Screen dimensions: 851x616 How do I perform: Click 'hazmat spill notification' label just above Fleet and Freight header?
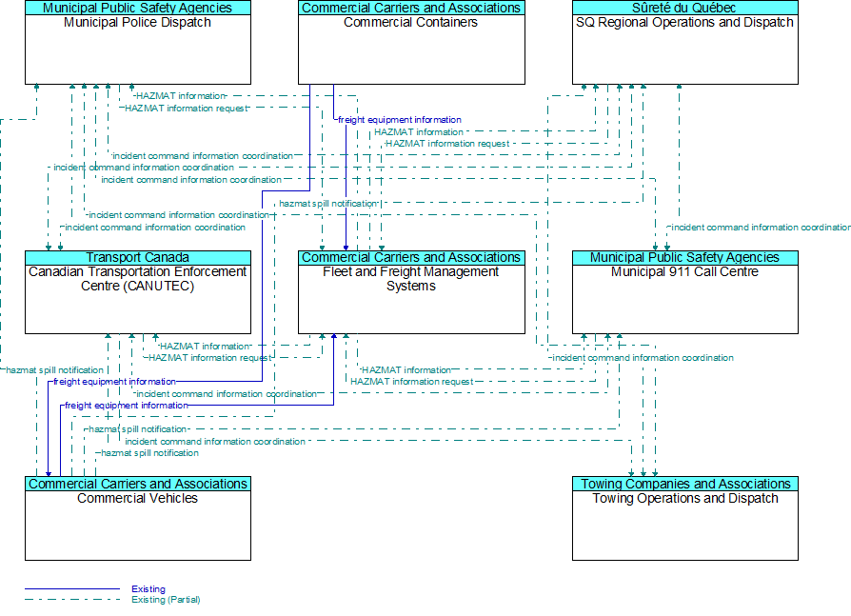(x=327, y=204)
